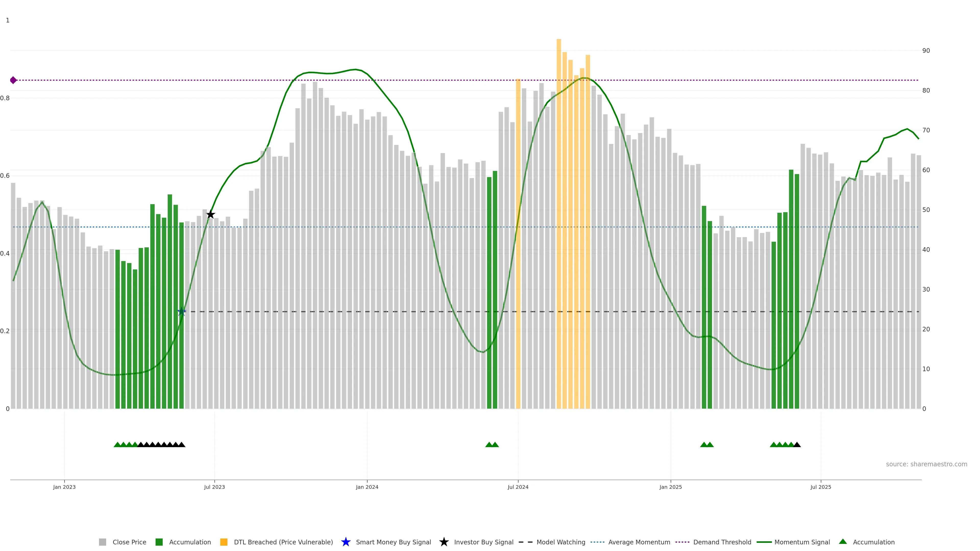Click the blue star on Model Watching line
Screen dimensions: 980x551
[181, 312]
